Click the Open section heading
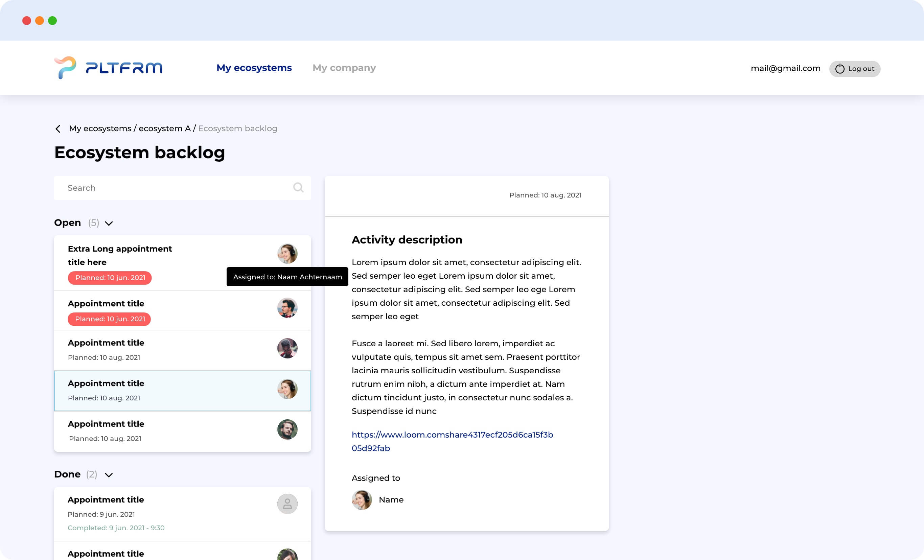This screenshot has width=924, height=560. (68, 223)
